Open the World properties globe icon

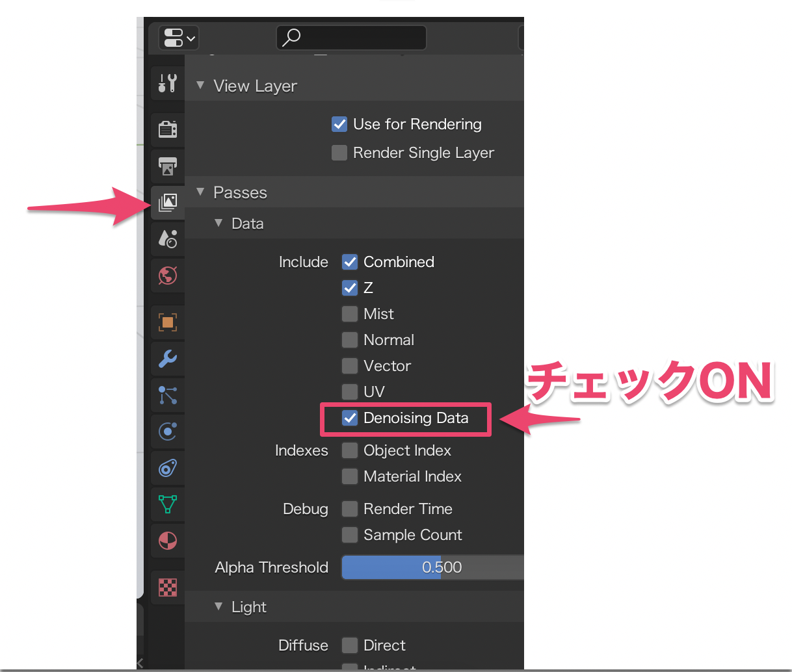(167, 275)
